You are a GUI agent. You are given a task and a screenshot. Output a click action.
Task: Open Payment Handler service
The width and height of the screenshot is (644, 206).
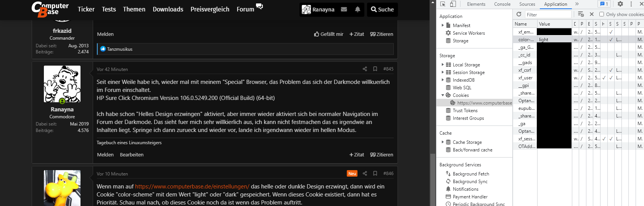470,197
